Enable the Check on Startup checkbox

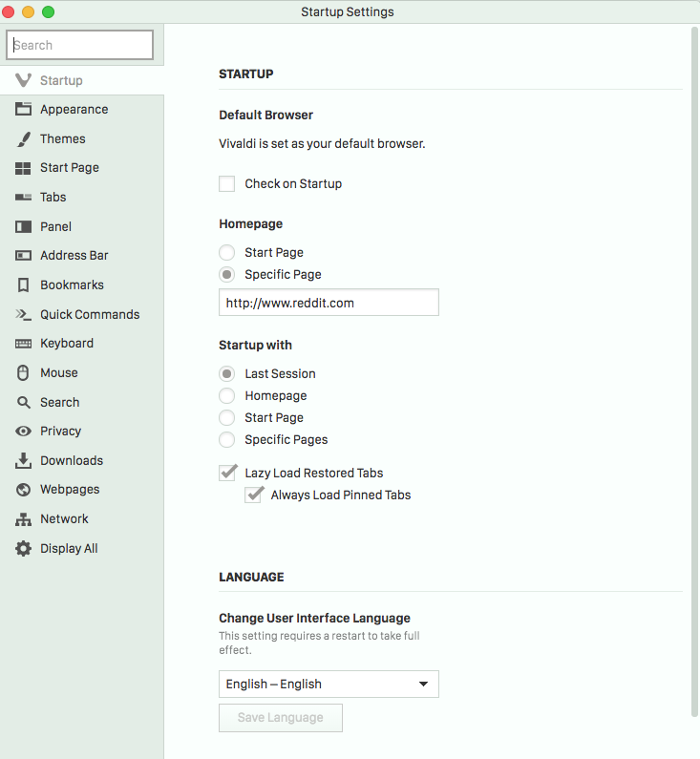coord(226,184)
